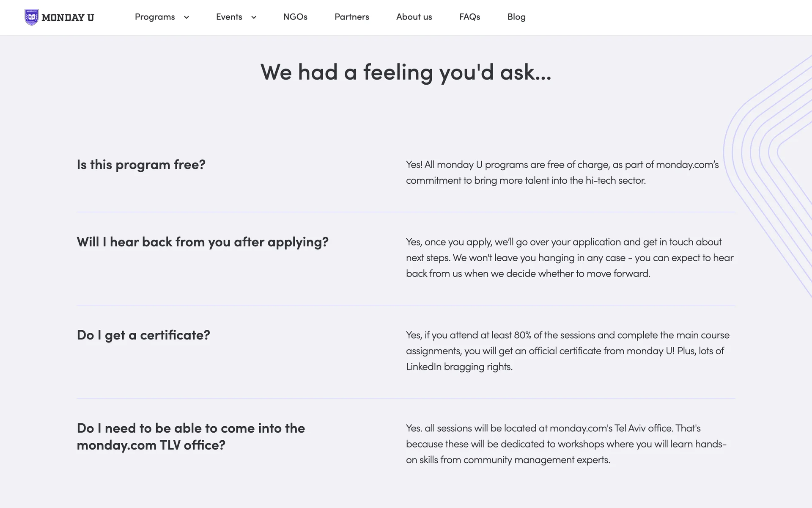Select "Will I hear back from you after applying?"
The width and height of the screenshot is (812, 508).
click(203, 242)
